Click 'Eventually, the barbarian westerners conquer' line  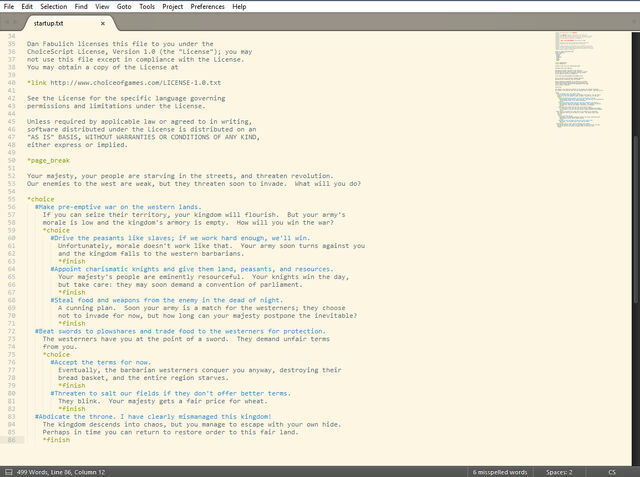(x=200, y=370)
